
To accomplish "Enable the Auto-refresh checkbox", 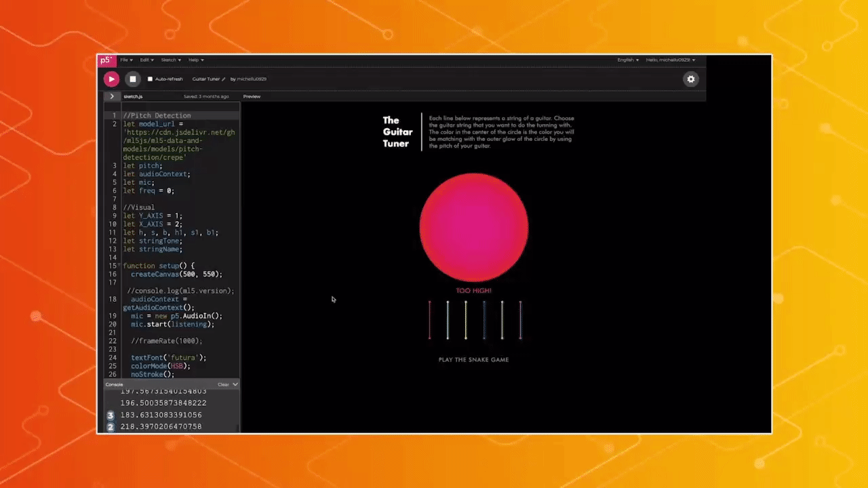I will [x=150, y=79].
